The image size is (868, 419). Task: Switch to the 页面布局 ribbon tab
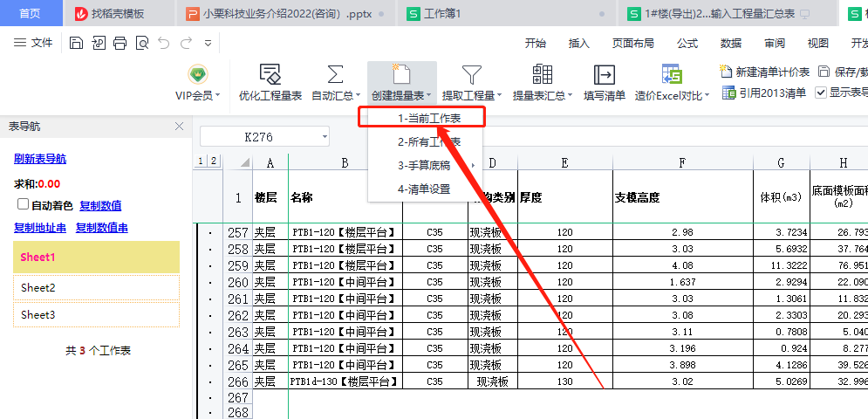[632, 43]
